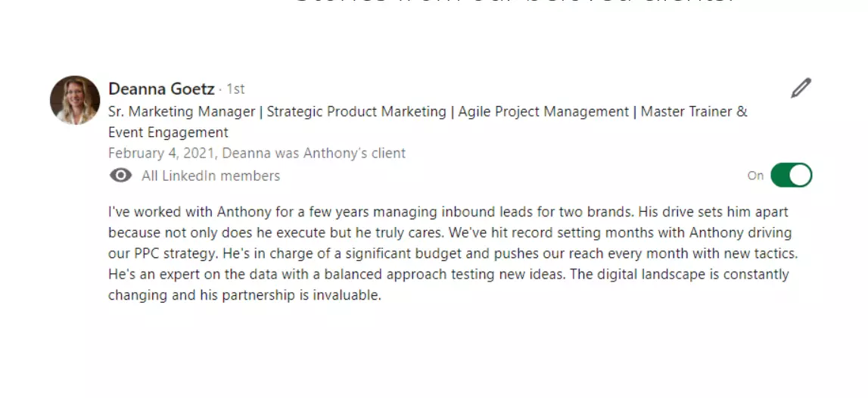Click the Sr. Marketing Manager headline text
868x398 pixels.
tap(182, 112)
